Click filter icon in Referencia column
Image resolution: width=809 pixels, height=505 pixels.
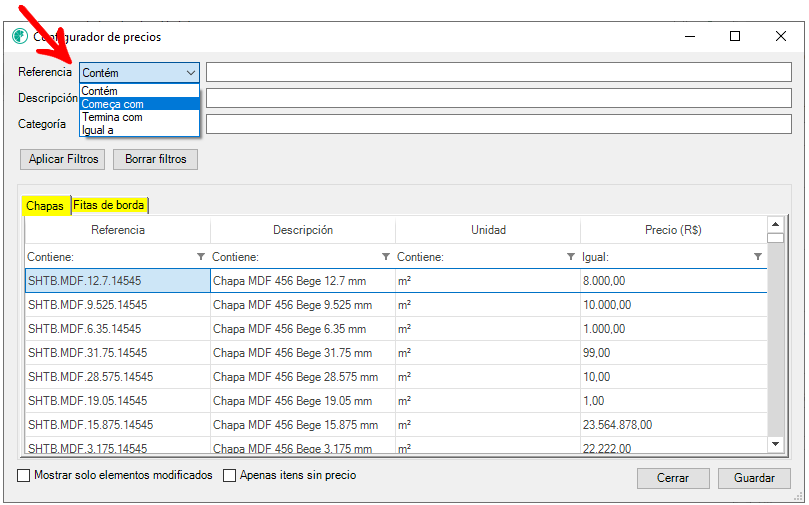201,257
